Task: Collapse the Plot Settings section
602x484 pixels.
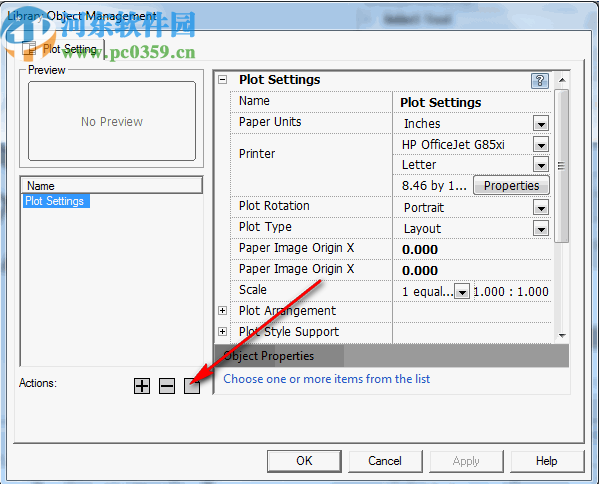Action: coord(222,80)
